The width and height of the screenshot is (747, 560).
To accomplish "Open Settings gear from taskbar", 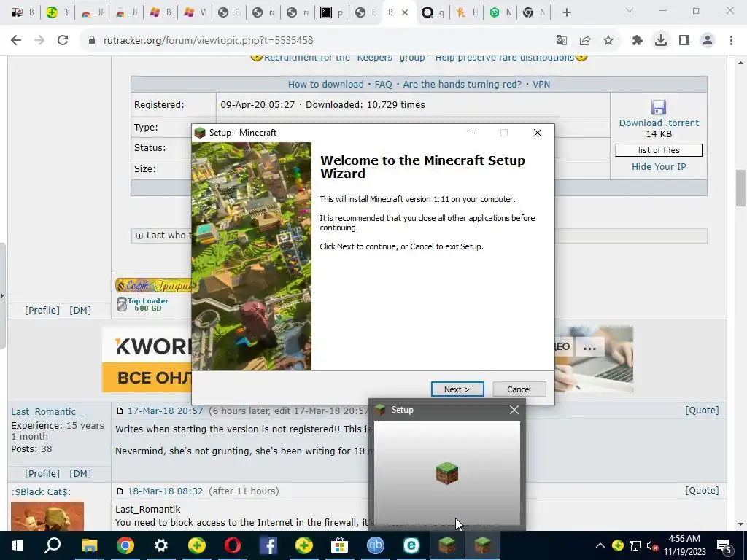I will click(161, 545).
